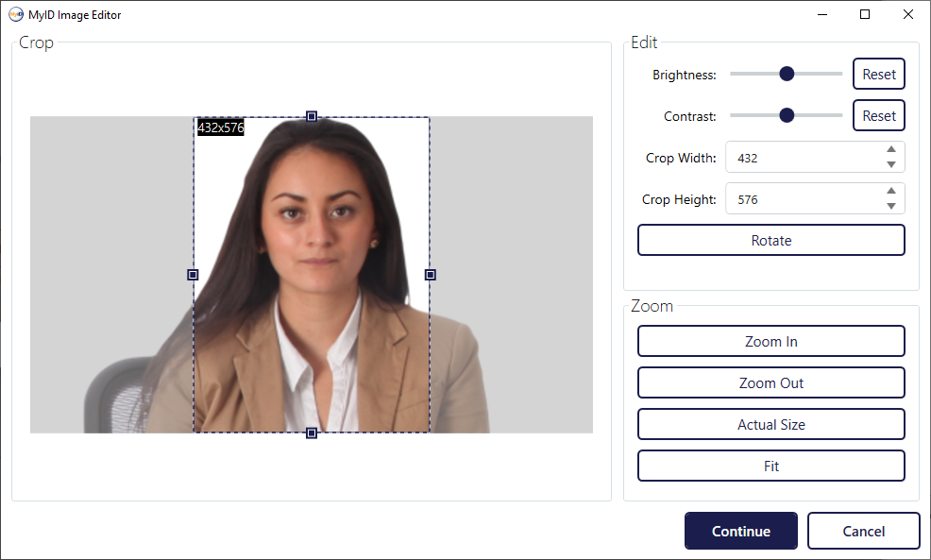Fit the image to view
Viewport: 931px width, 560px height.
coord(770,467)
